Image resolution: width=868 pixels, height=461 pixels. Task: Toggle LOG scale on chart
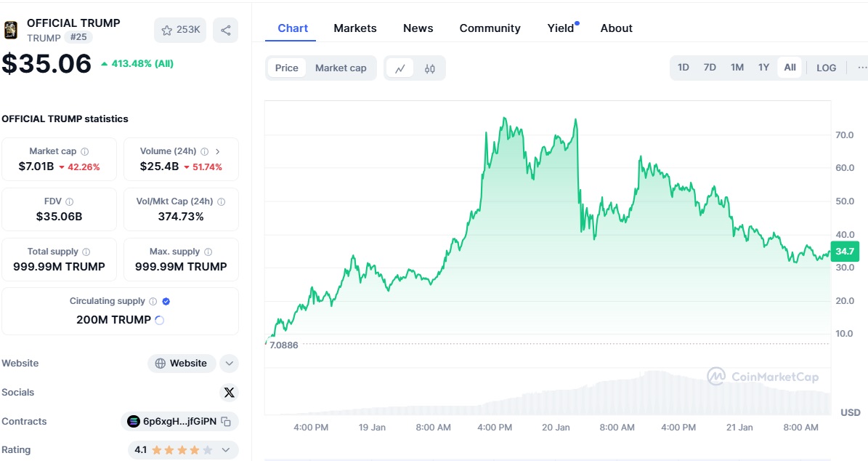point(827,68)
